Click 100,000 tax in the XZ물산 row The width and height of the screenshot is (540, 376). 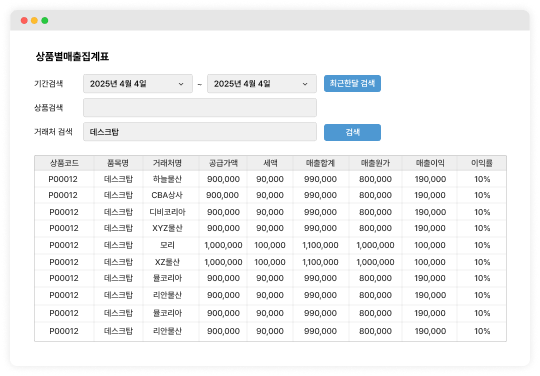point(270,262)
